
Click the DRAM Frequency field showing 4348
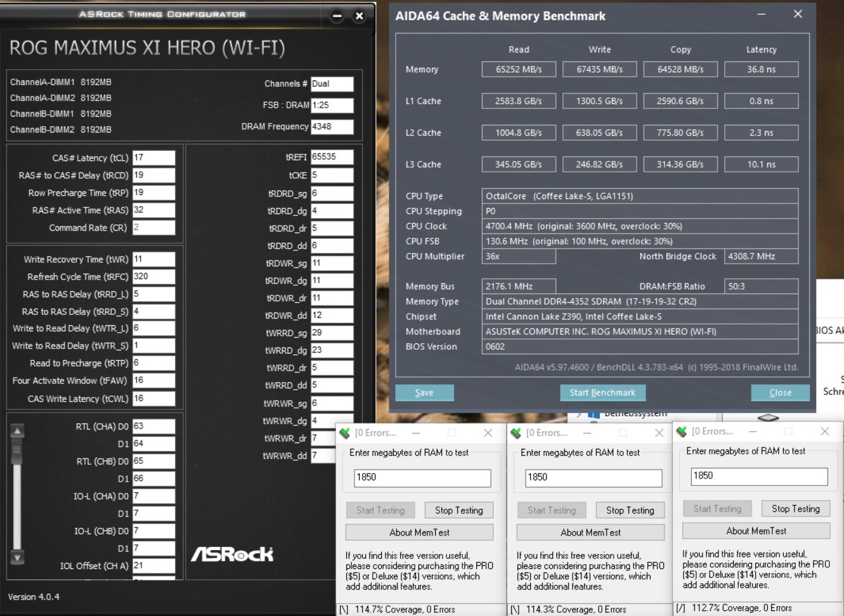332,127
